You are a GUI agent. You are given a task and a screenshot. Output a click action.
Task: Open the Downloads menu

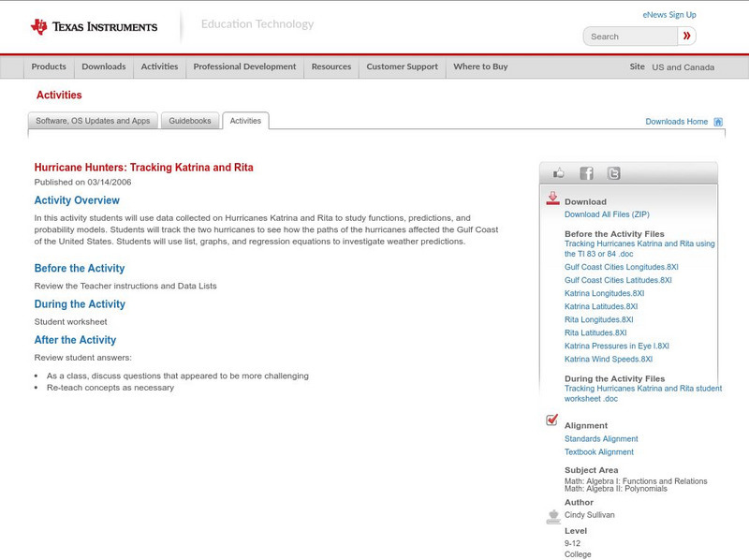pos(104,66)
